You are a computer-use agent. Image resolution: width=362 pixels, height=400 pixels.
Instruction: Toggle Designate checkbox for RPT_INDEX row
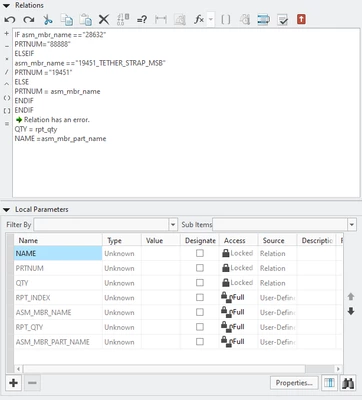pos(200,297)
